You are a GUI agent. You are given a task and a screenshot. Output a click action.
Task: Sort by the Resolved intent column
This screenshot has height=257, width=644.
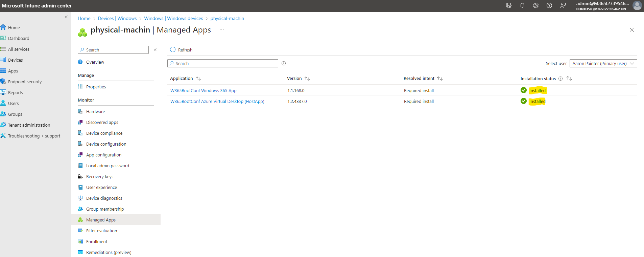click(423, 78)
